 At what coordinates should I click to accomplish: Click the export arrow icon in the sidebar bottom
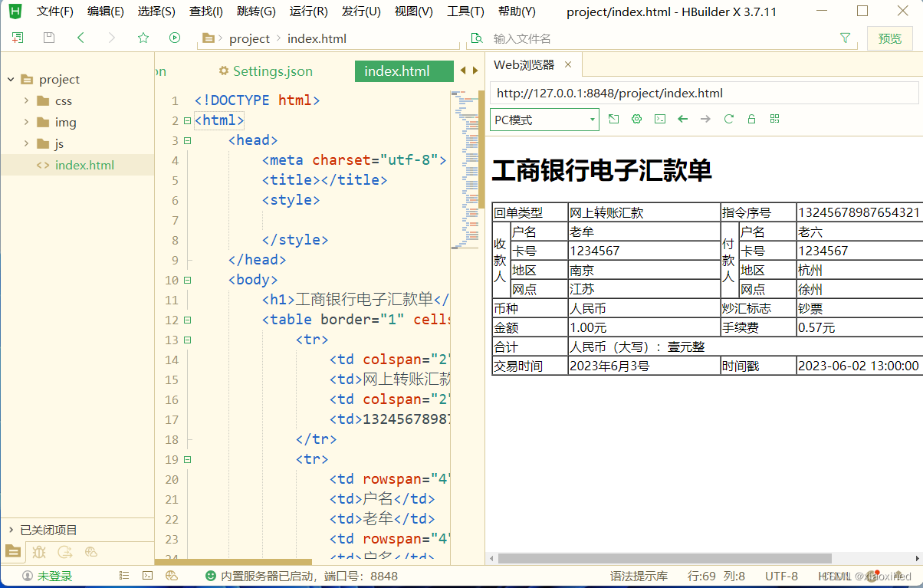[65, 551]
